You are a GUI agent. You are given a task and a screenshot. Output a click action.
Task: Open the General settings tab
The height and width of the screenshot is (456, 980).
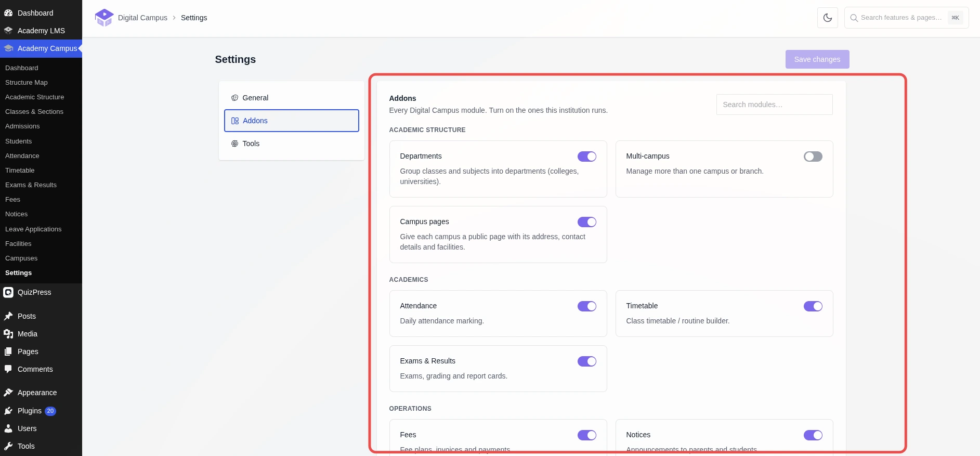[x=292, y=98]
